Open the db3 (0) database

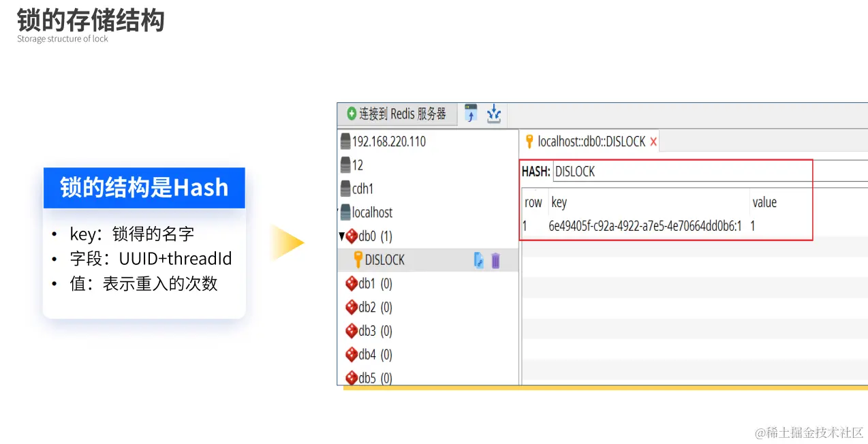(x=375, y=331)
